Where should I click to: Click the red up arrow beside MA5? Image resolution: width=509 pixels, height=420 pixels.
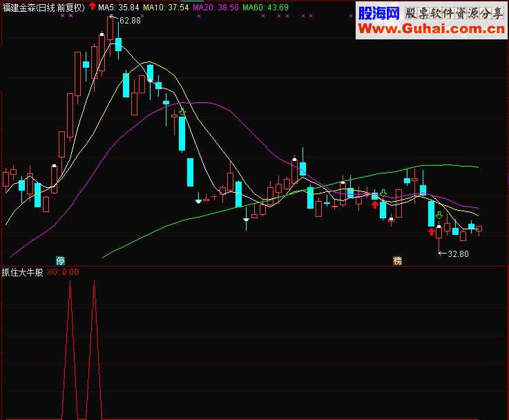[93, 6]
